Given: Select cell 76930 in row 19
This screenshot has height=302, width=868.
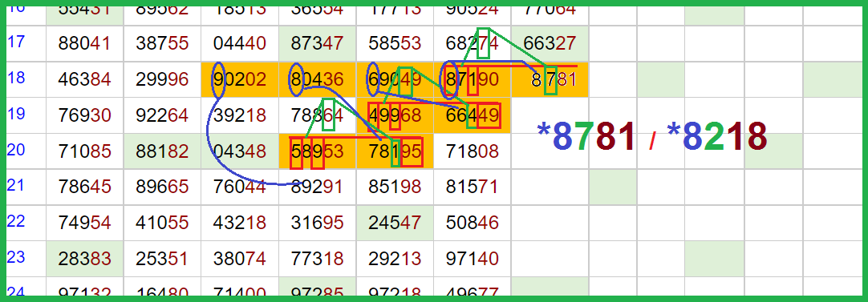Looking at the screenshot, I should click(85, 115).
